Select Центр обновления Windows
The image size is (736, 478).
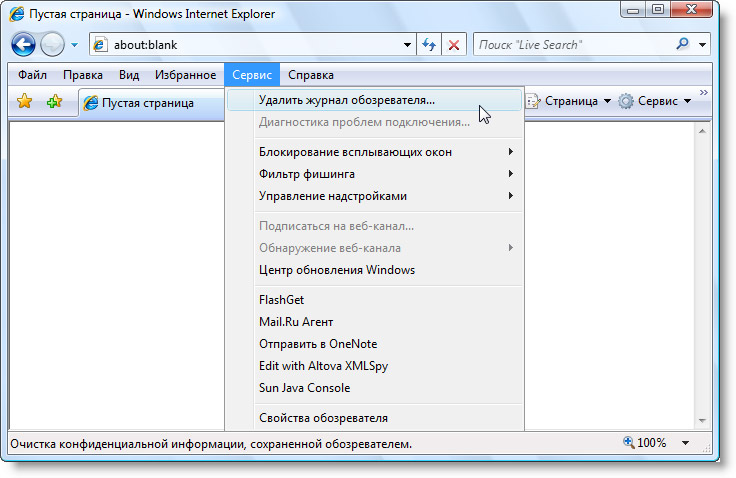(x=374, y=270)
